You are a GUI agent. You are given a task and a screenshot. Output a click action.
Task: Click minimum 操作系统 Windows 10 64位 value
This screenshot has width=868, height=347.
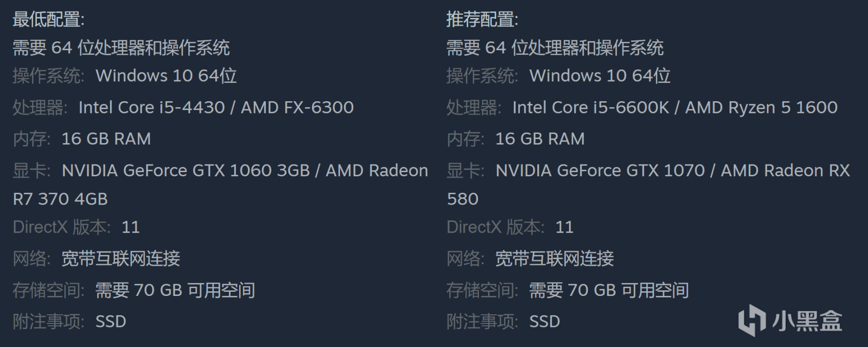click(x=166, y=76)
